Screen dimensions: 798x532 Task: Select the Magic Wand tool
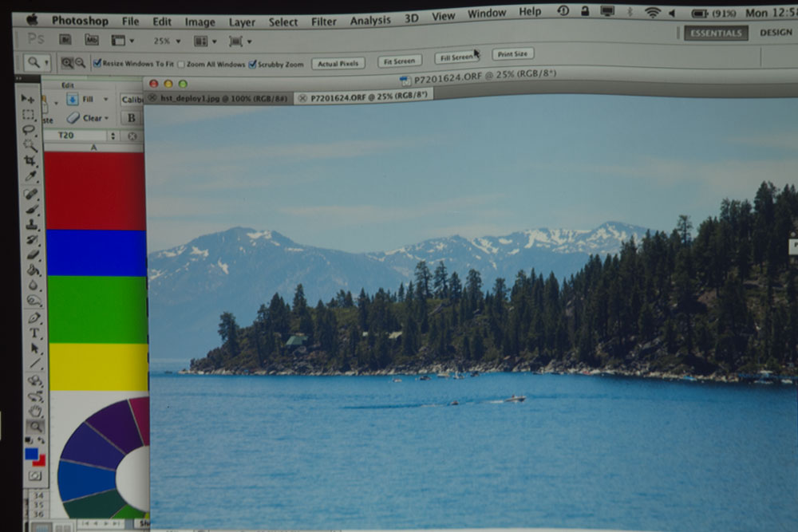(30, 145)
